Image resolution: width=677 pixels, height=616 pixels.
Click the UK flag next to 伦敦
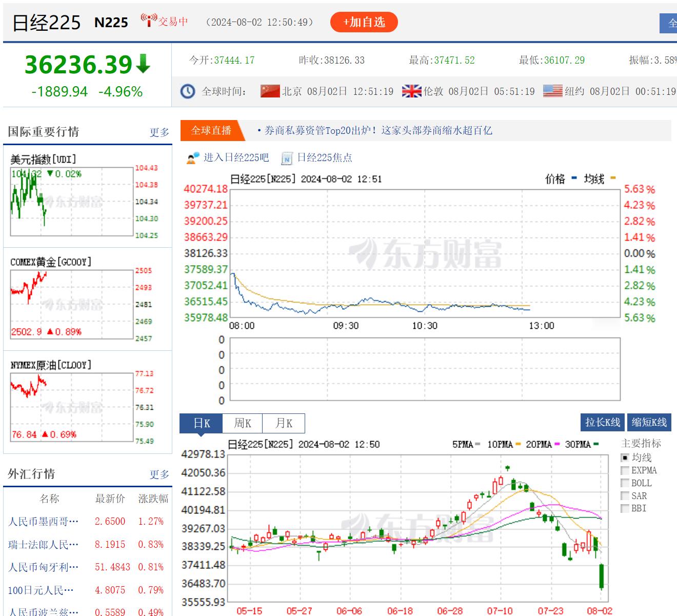(411, 91)
